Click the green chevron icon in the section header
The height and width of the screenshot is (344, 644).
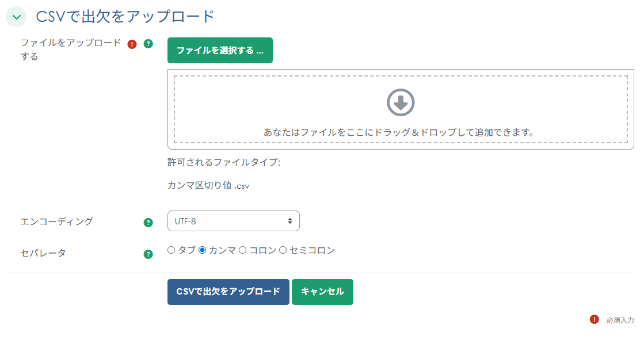[x=16, y=17]
